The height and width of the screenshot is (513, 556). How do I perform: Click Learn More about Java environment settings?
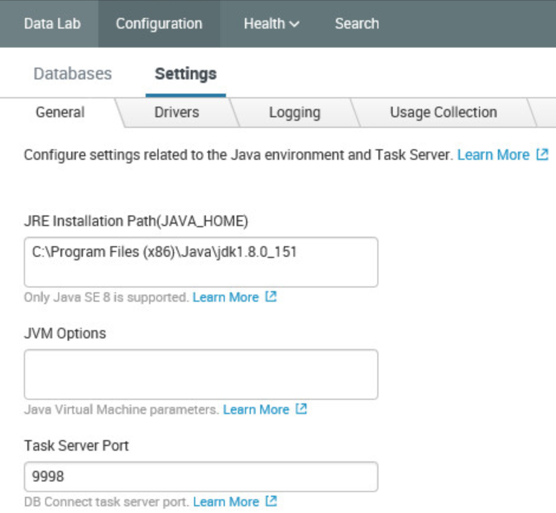pos(493,155)
